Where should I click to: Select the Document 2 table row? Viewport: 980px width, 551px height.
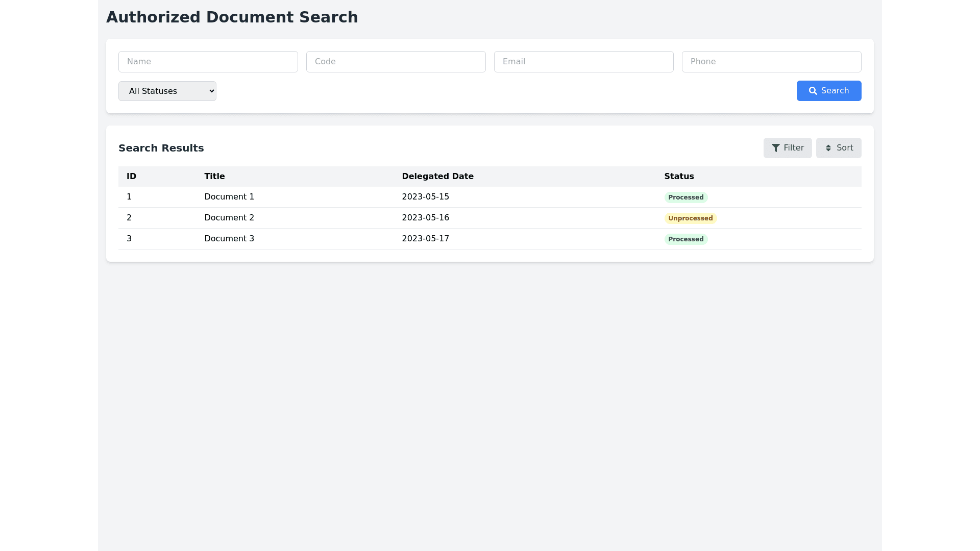coord(357,218)
